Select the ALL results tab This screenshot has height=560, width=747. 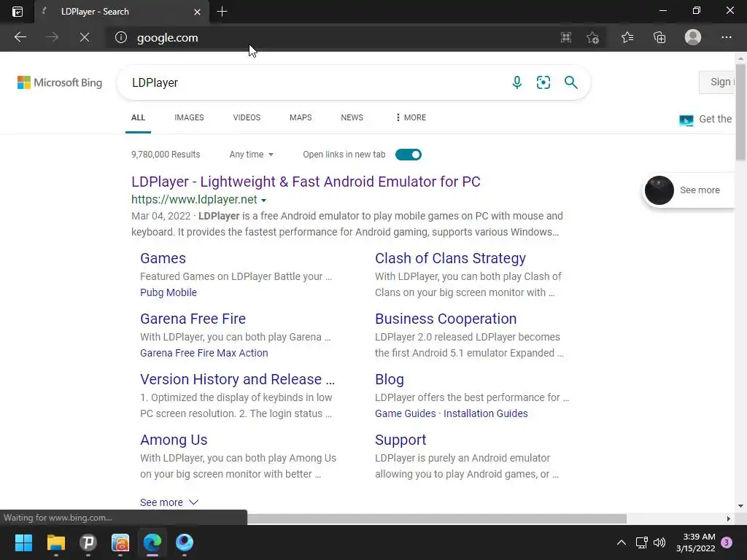[x=138, y=117]
